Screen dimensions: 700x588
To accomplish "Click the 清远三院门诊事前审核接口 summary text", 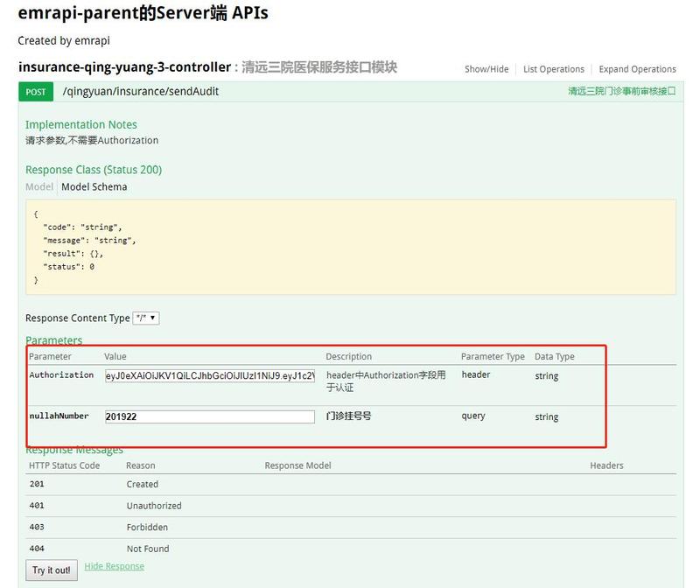I will pos(622,91).
